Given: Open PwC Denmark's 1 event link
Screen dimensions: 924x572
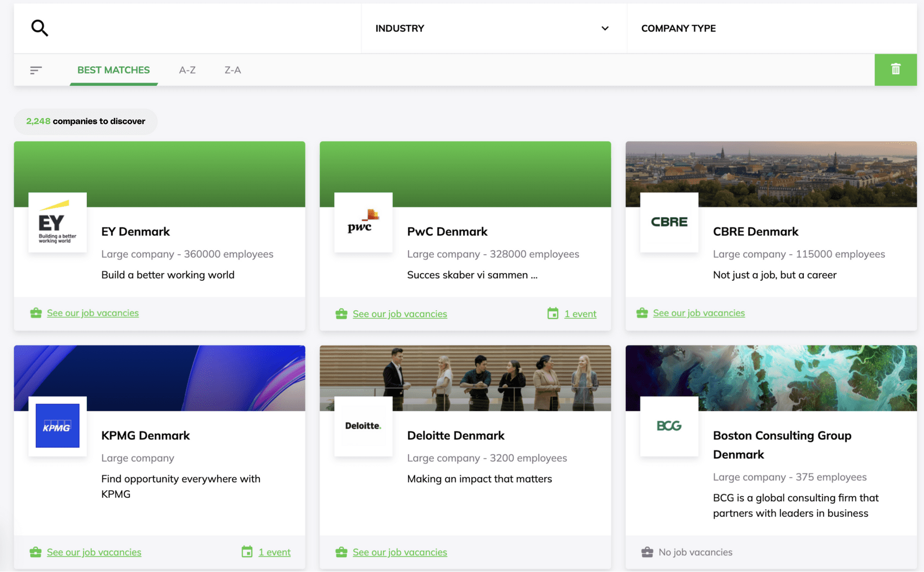Looking at the screenshot, I should pos(580,313).
